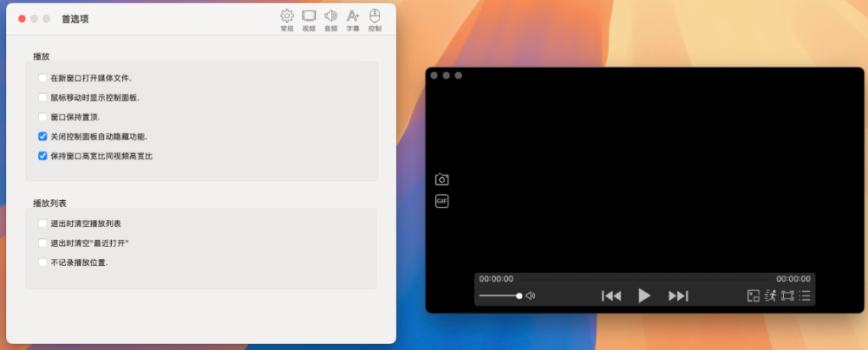Image resolution: width=868 pixels, height=350 pixels.
Task: Check the 窗口保持置顶 option
Action: tap(42, 117)
